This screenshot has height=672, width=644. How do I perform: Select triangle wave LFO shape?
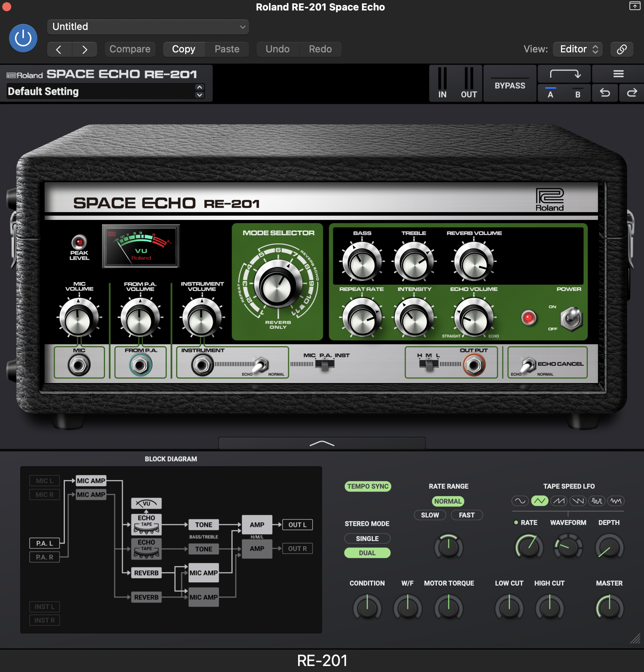(x=540, y=501)
